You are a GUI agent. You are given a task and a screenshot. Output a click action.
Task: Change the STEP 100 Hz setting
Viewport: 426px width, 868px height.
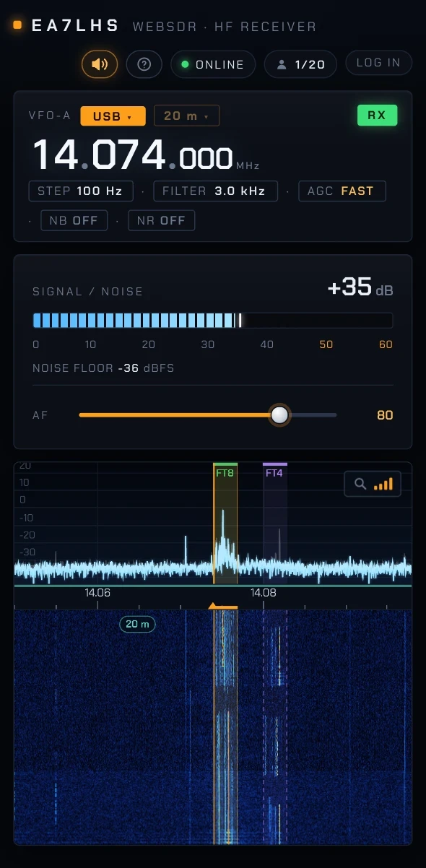81,191
